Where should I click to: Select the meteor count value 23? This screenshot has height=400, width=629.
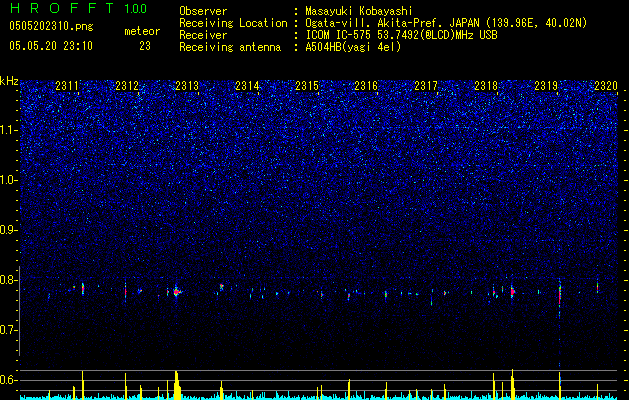145,46
